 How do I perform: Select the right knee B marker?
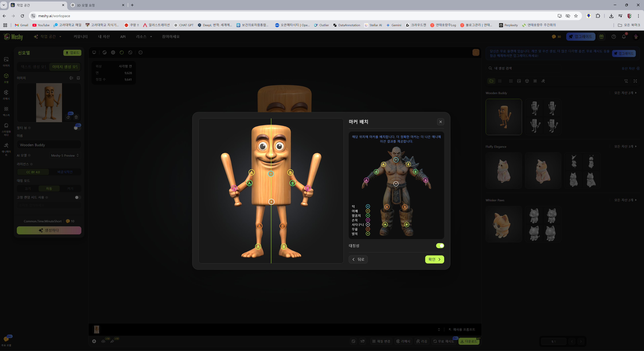click(282, 226)
